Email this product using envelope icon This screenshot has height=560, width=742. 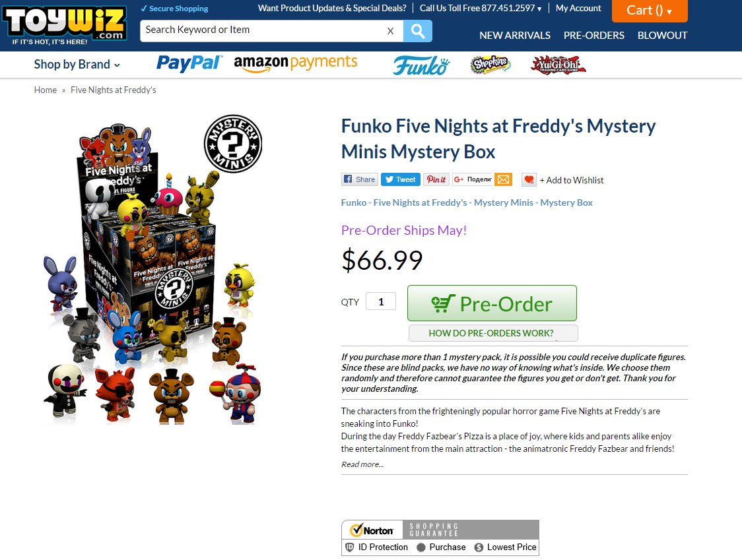pyautogui.click(x=504, y=179)
